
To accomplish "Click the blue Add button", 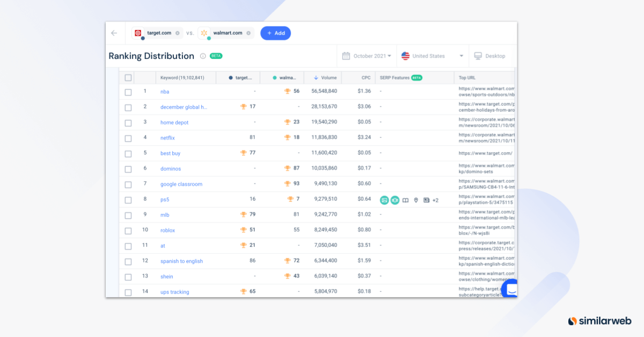I will (x=276, y=33).
